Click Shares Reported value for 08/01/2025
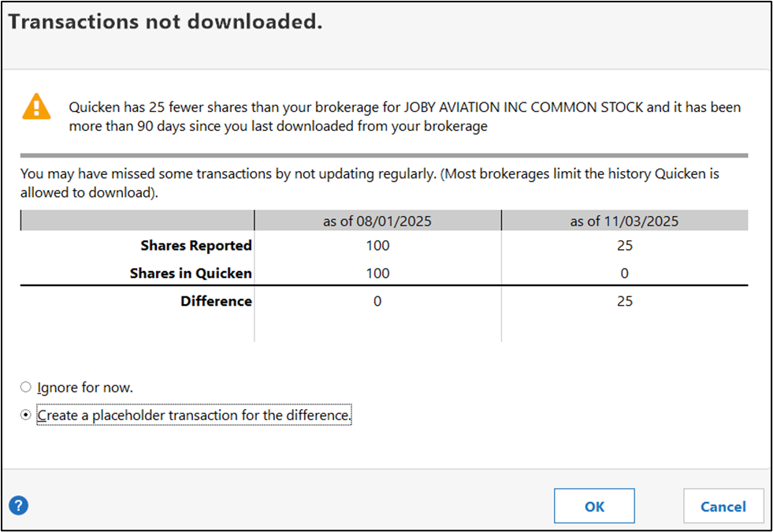Image resolution: width=773 pixels, height=532 pixels. 377,246
